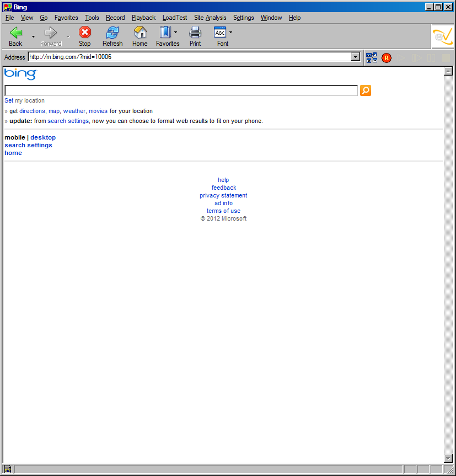The height and width of the screenshot is (476, 456).
Task: Click the title bar eV app icon
Action: tap(8, 7)
